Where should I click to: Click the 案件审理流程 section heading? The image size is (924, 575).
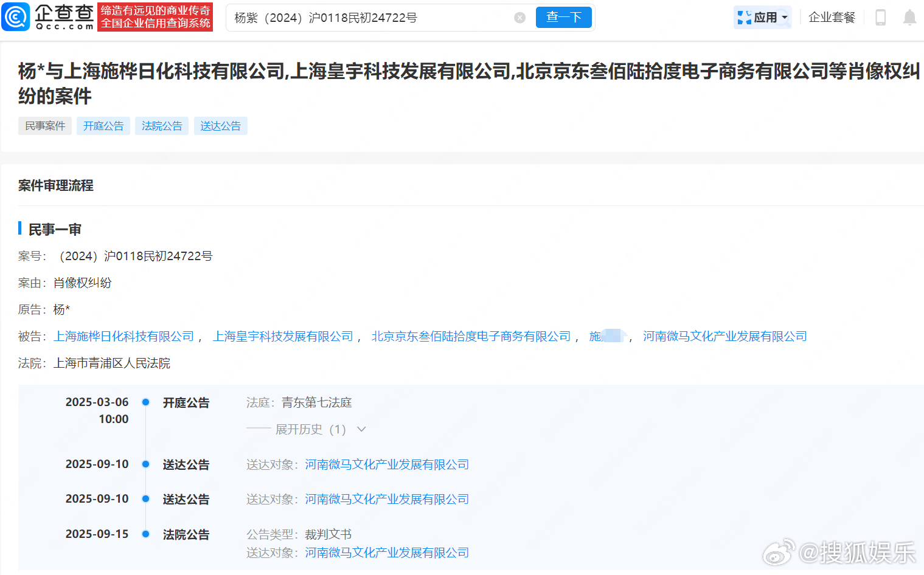pyautogui.click(x=56, y=185)
